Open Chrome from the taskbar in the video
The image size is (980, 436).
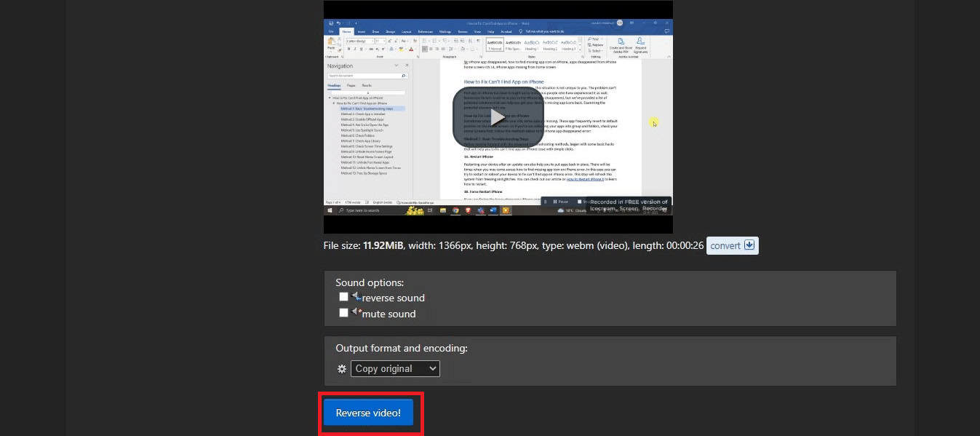455,210
